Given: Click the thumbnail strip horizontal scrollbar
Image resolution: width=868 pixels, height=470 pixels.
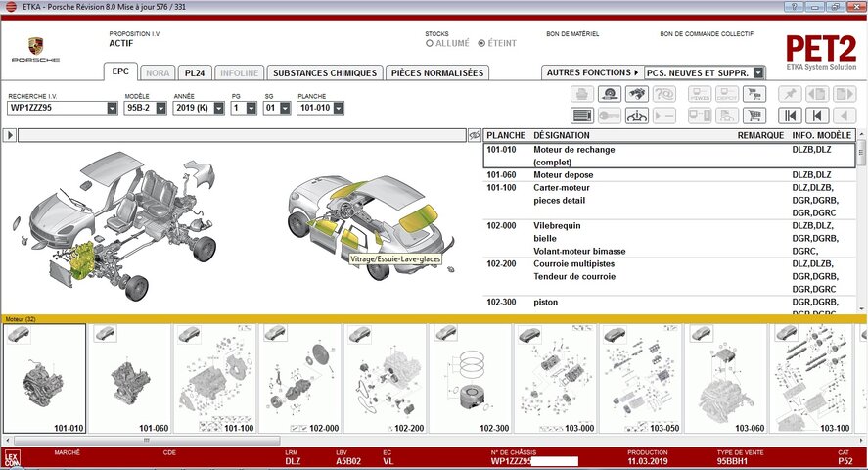Looking at the screenshot, I should [x=147, y=441].
